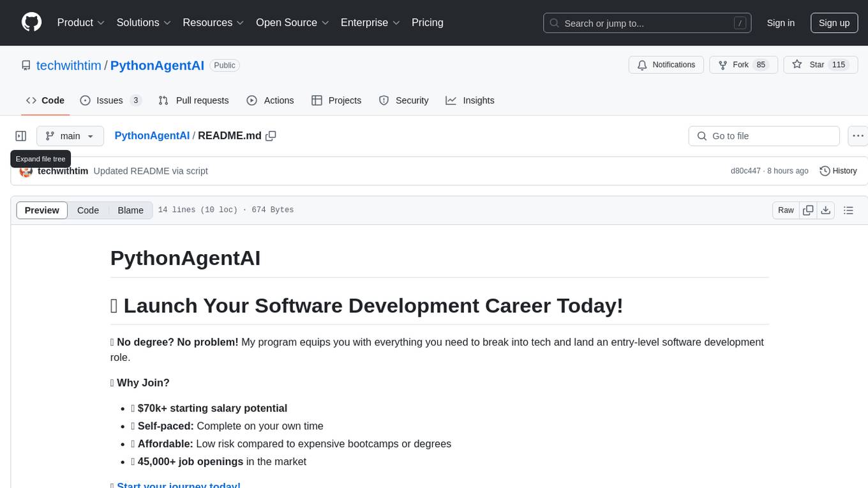Click the Issues count badge 3

135,100
